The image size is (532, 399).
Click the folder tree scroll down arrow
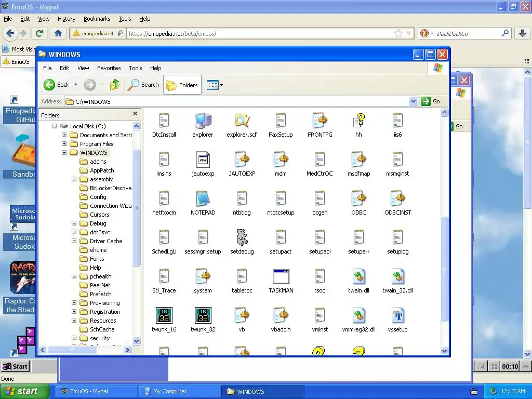pyautogui.click(x=137, y=341)
